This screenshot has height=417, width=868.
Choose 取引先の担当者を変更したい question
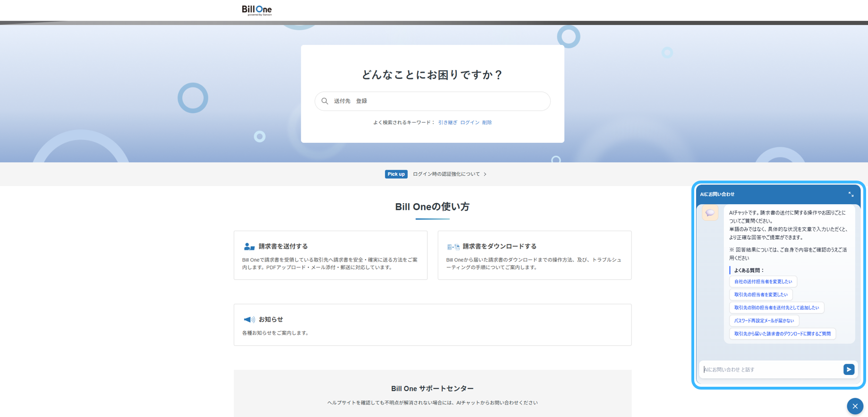point(761,295)
